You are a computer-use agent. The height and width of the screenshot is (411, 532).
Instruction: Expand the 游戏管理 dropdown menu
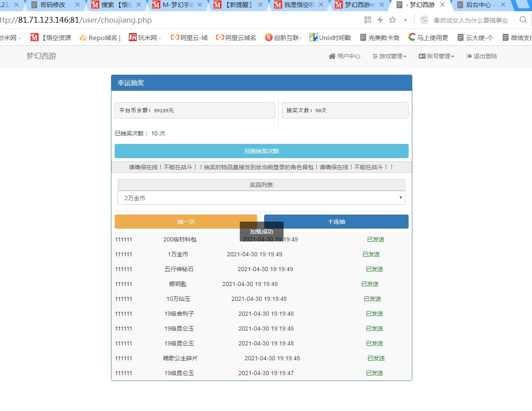pos(389,56)
